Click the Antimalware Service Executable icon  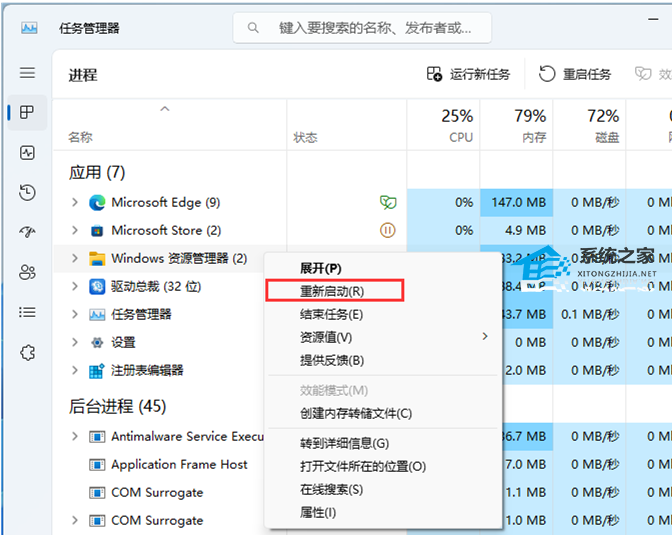pos(97,437)
